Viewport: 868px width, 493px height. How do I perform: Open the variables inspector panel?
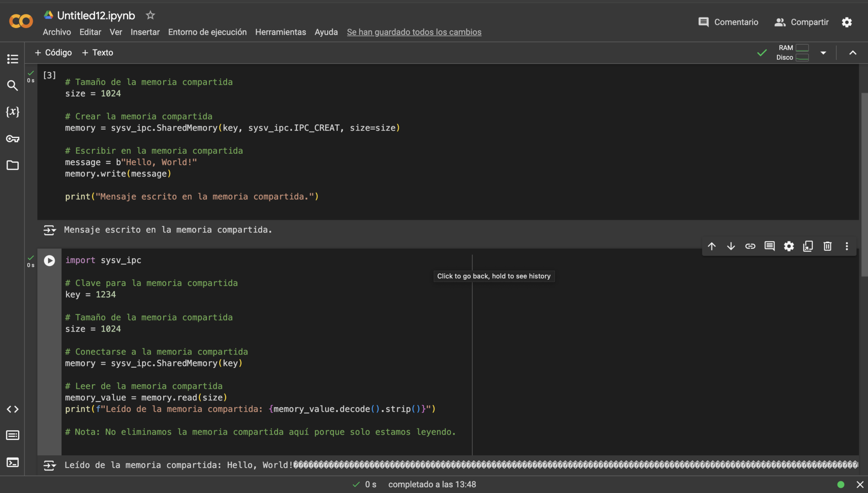pyautogui.click(x=13, y=111)
